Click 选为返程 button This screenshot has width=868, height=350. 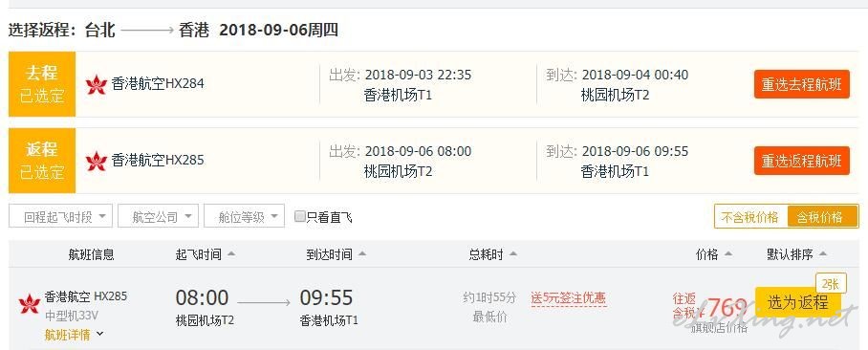click(x=797, y=302)
